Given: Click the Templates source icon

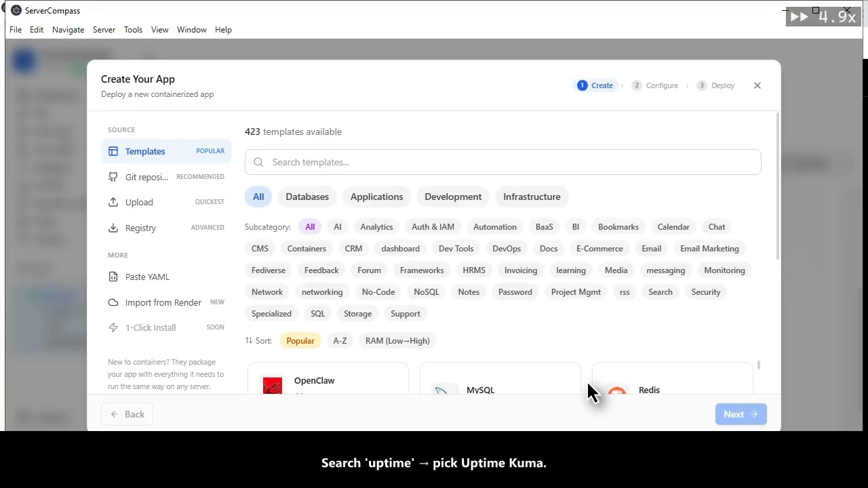Looking at the screenshot, I should 113,151.
